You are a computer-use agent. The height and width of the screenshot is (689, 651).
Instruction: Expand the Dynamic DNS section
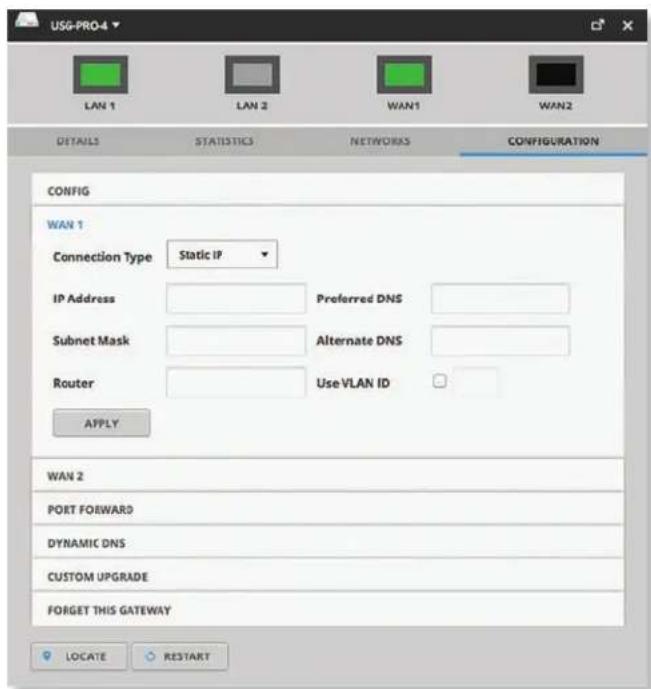pos(328,543)
